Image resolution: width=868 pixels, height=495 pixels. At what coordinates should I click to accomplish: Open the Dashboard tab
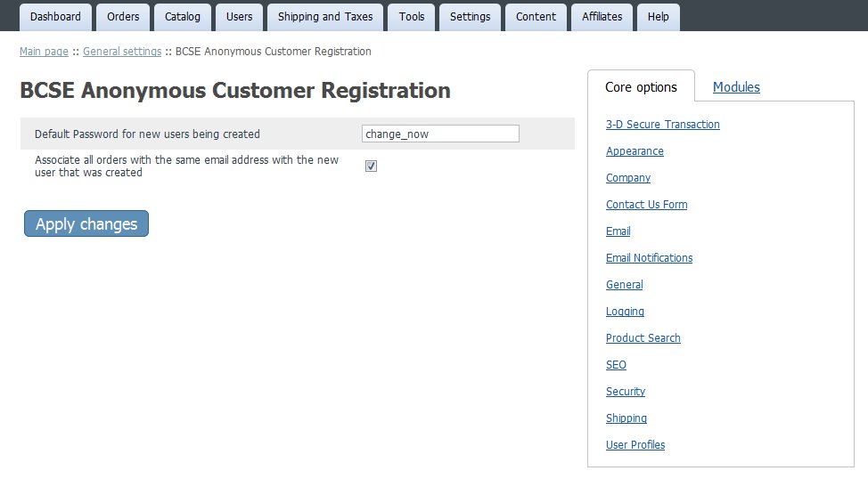[x=55, y=17]
